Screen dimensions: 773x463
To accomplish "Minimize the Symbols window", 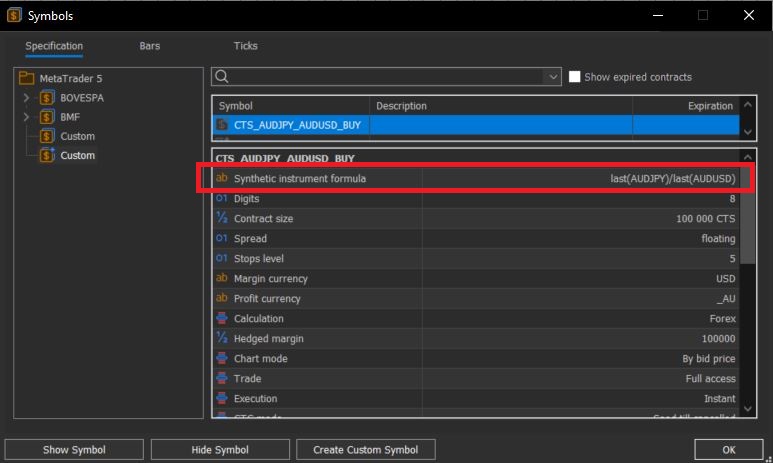I will pyautogui.click(x=658, y=15).
